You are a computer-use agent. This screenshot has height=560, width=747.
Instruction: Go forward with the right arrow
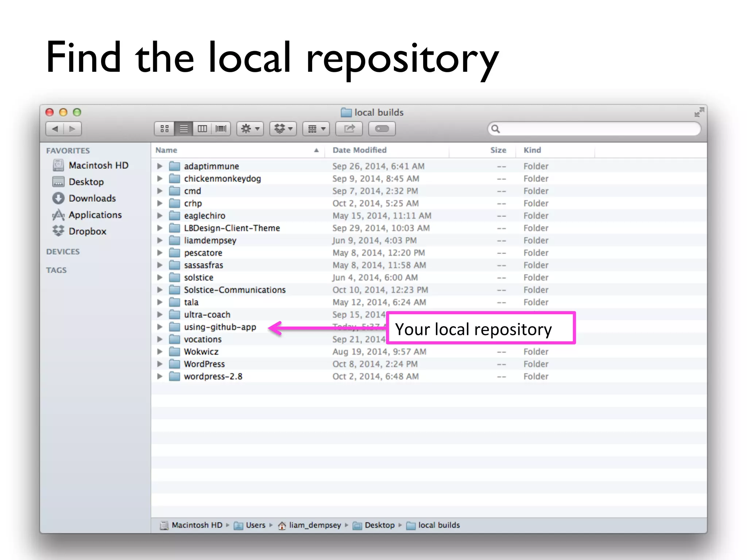pos(72,129)
